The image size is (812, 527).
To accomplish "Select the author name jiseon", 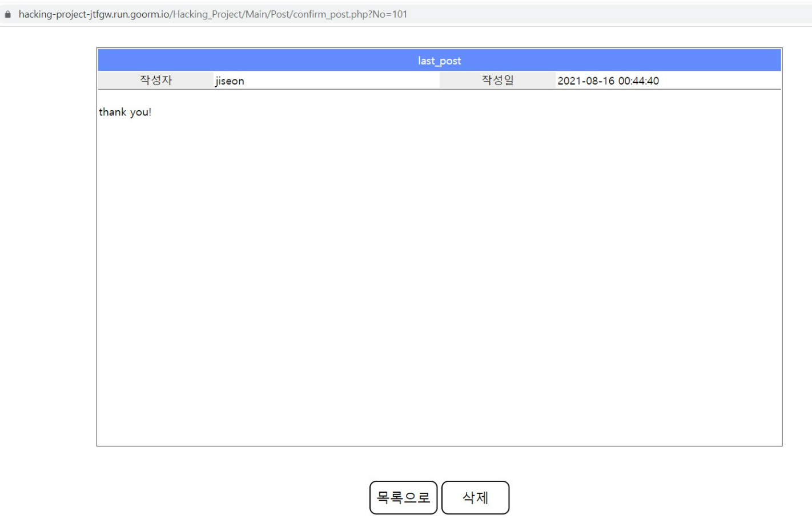I will point(230,81).
